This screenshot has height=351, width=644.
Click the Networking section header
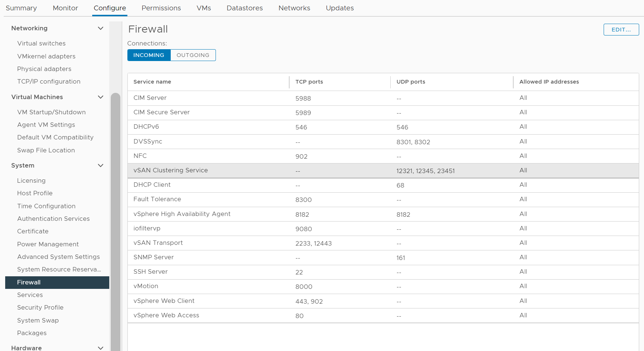pyautogui.click(x=29, y=28)
